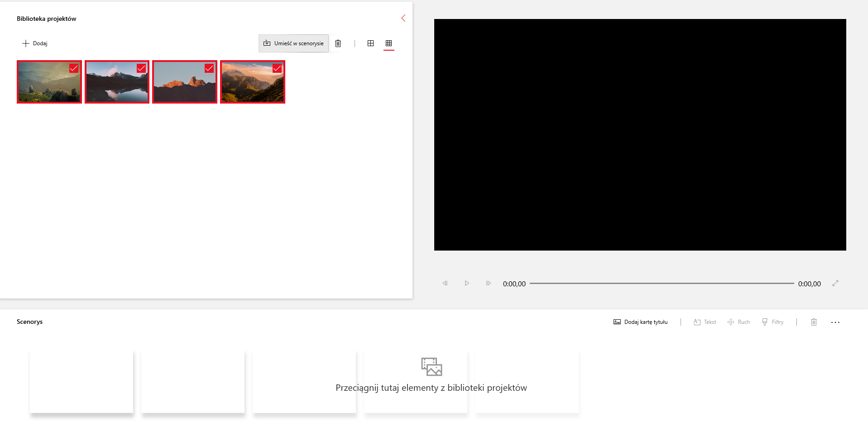Click Dodaj kartę tytułu

coord(641,322)
